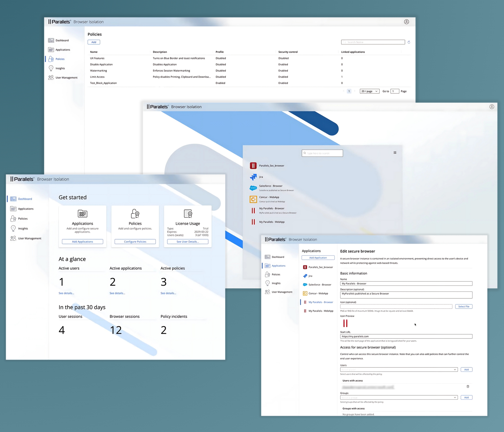Image resolution: width=504 pixels, height=432 pixels.
Task: Click the Configure Policies button
Action: 135,242
